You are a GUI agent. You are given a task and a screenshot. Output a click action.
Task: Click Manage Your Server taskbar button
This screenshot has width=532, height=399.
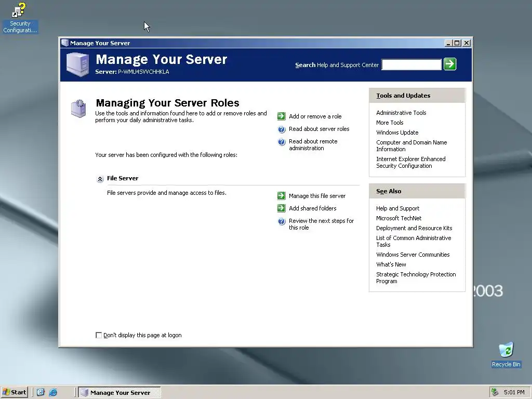tap(119, 393)
